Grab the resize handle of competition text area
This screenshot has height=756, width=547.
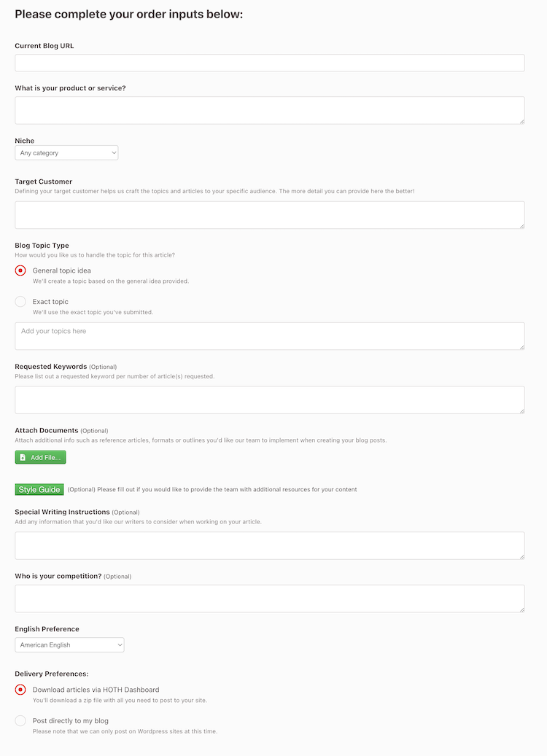tap(522, 610)
